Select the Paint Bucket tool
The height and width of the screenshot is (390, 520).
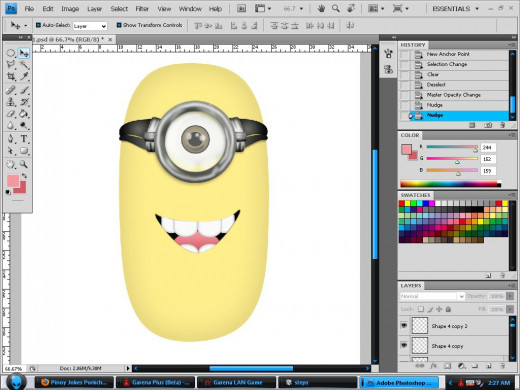(24, 114)
